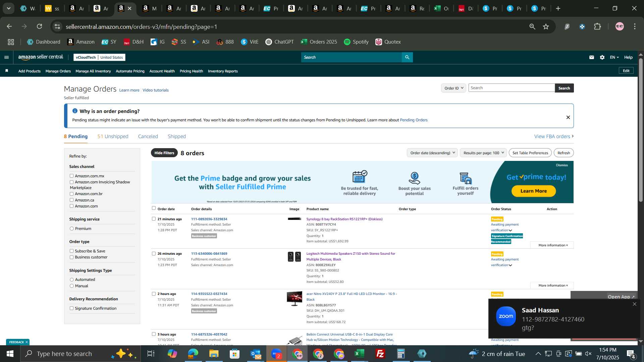Select the Automated shipping settings radio
This screenshot has height=362, width=644.
click(71, 280)
